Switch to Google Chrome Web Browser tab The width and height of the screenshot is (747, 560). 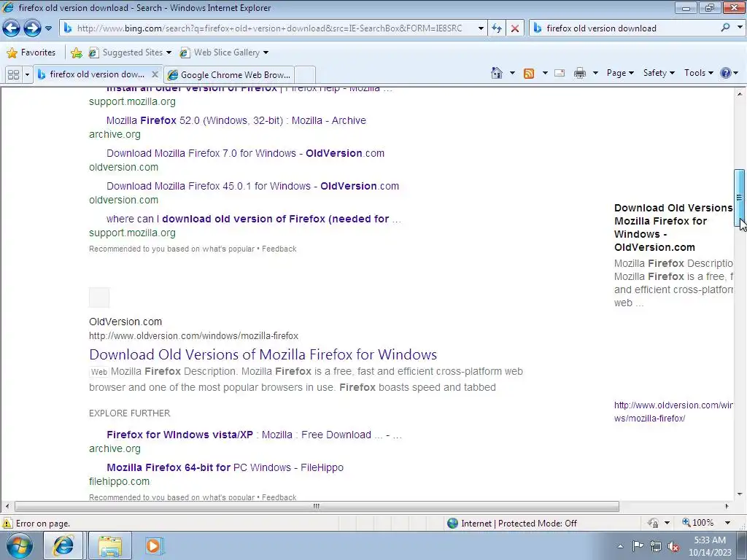click(x=228, y=75)
